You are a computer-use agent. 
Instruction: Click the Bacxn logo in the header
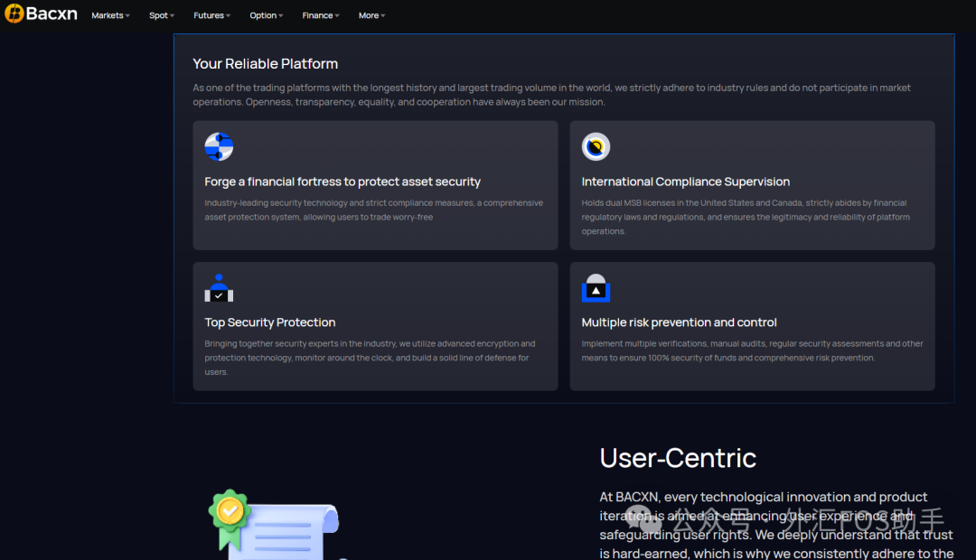click(x=41, y=14)
